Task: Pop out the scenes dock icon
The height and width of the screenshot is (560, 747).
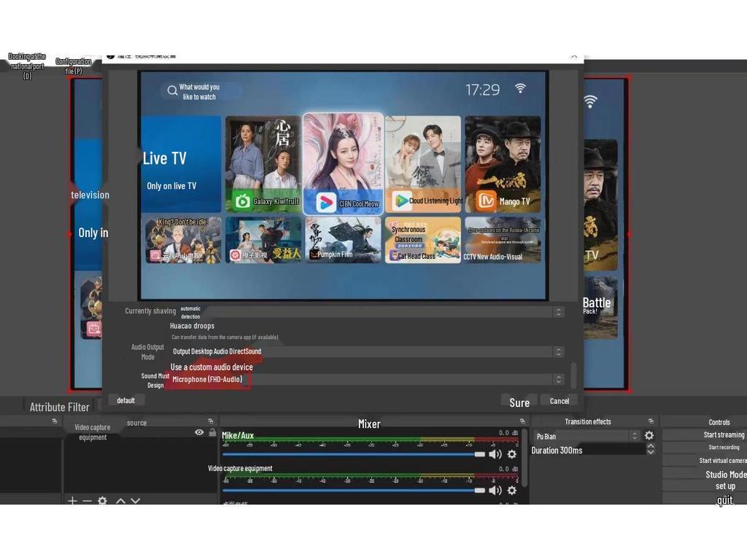Action: click(x=54, y=421)
